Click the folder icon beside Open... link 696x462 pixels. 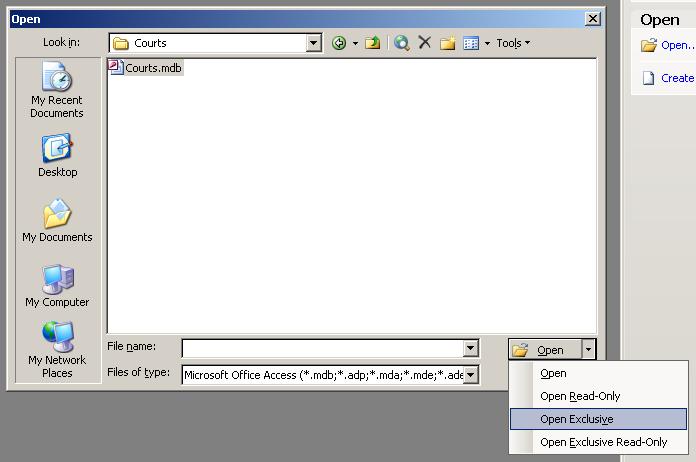tap(649, 45)
